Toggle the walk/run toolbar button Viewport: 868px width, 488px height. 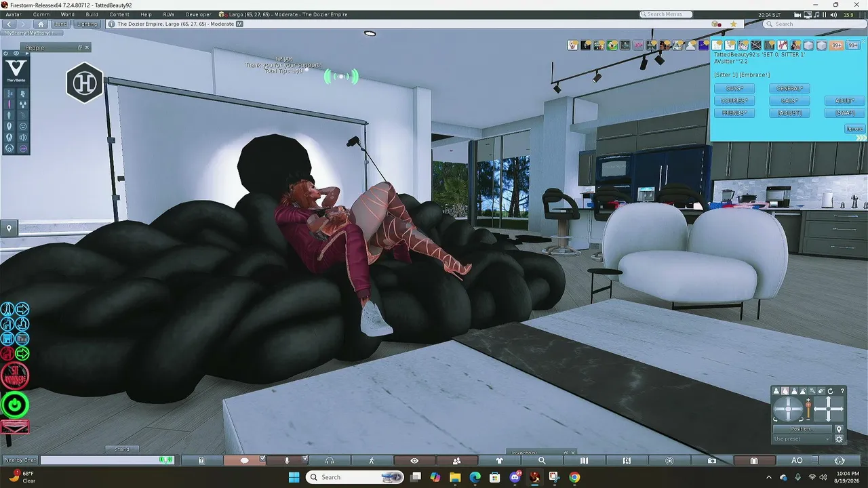pyautogui.click(x=372, y=461)
